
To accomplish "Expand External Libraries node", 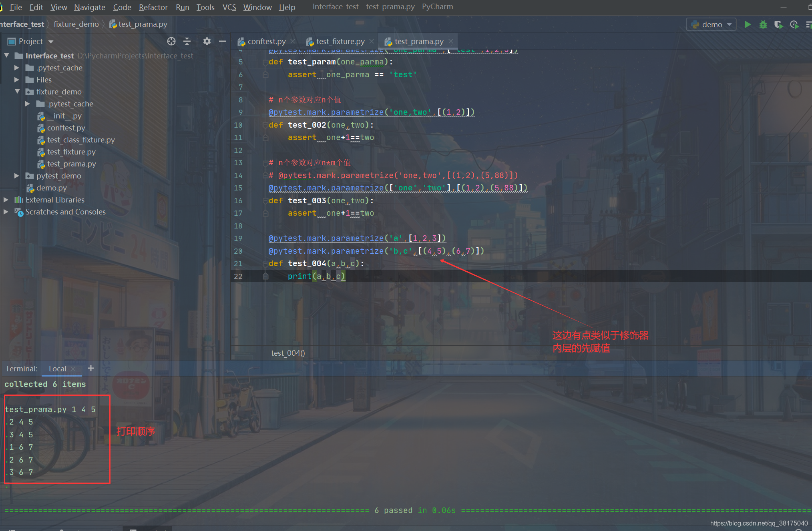I will 6,200.
